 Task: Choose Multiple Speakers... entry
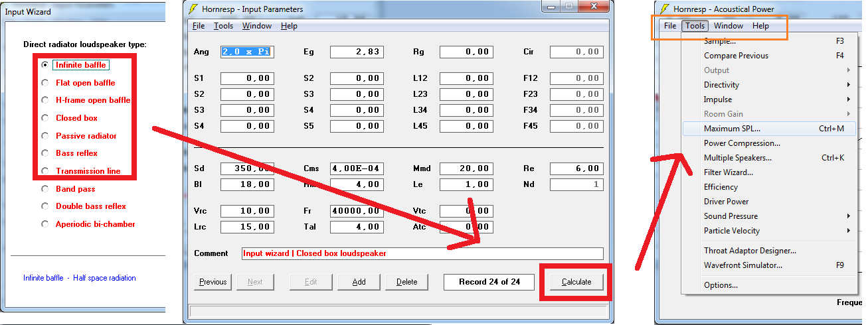pyautogui.click(x=768, y=158)
